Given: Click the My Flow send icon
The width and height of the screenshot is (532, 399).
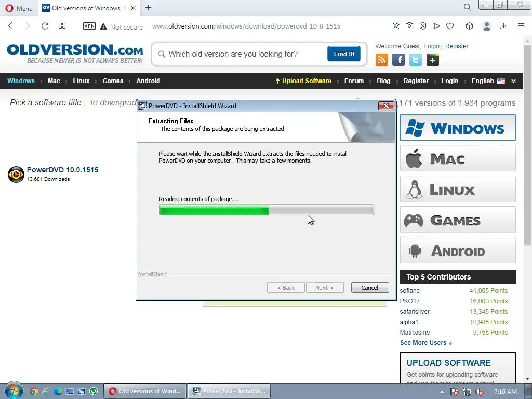Looking at the screenshot, I should click(436, 26).
